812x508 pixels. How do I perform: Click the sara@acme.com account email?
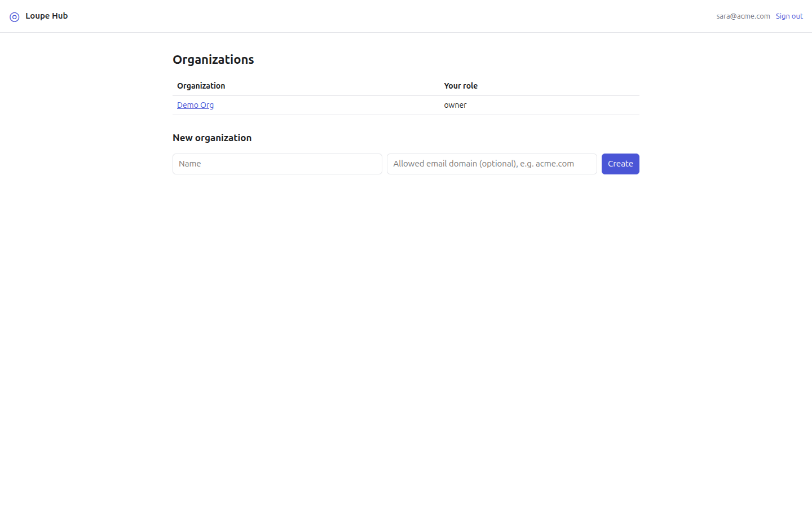click(743, 16)
